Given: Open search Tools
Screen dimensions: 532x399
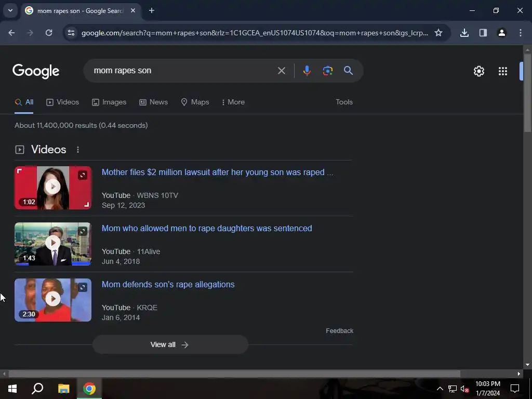Looking at the screenshot, I should 344,102.
